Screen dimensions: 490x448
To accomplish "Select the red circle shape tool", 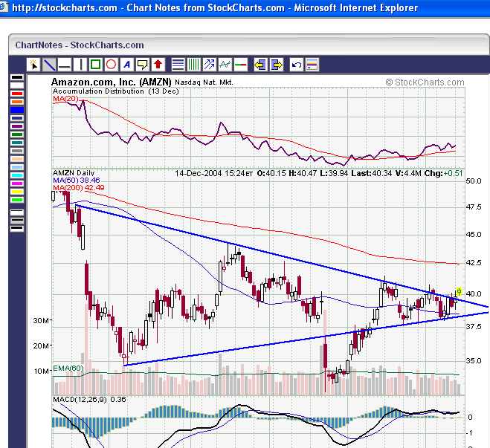I will click(111, 65).
